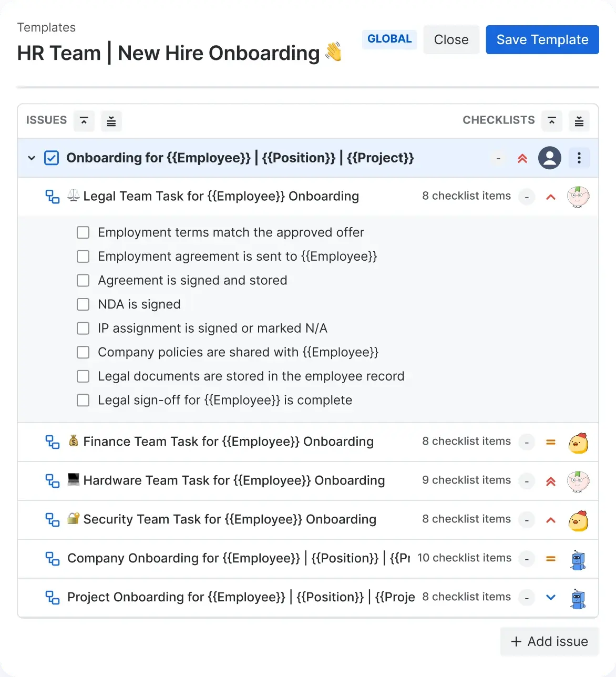Click medium priority icon on Finance Team Task
The height and width of the screenshot is (677, 616).
coord(551,443)
